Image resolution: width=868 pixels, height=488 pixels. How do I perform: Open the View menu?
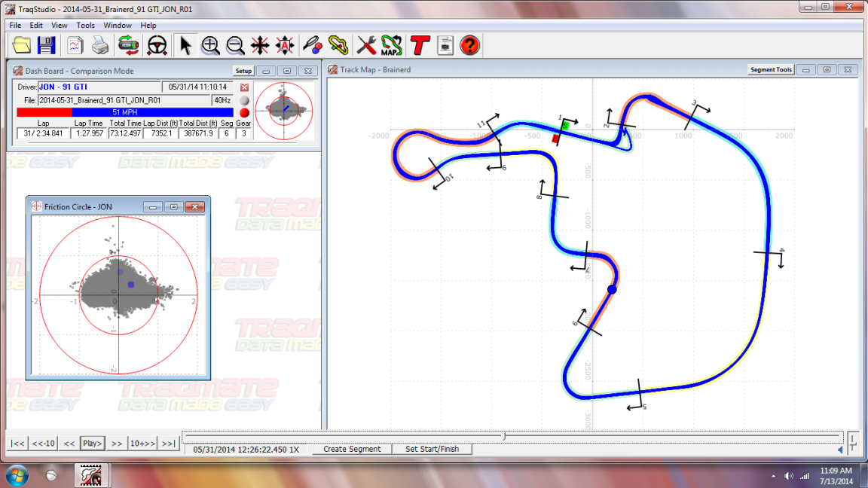pos(60,26)
